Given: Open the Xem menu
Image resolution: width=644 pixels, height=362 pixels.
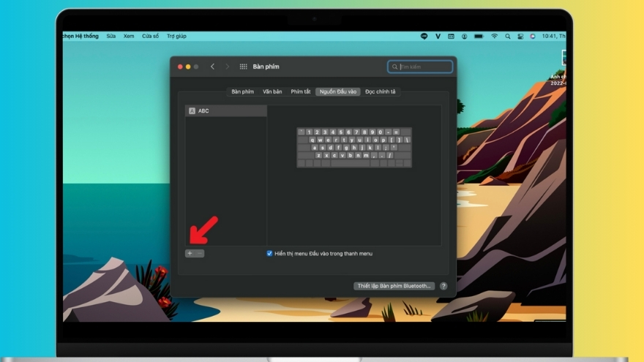Looking at the screenshot, I should 129,36.
